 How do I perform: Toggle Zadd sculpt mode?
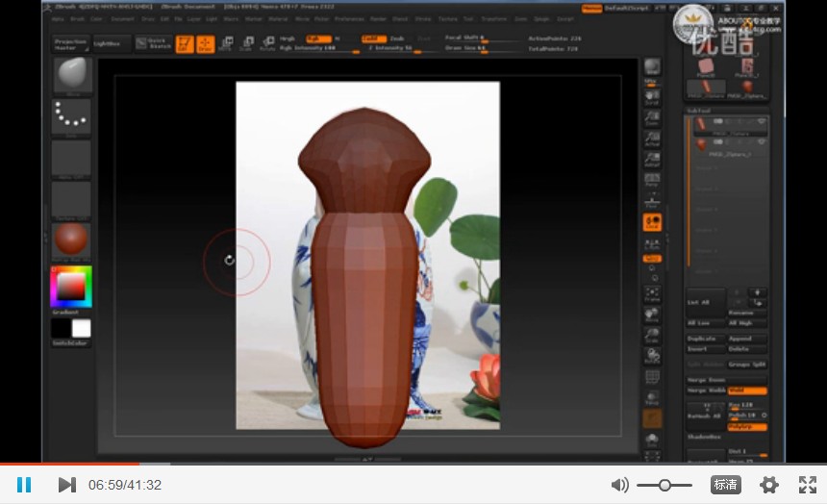coord(373,38)
